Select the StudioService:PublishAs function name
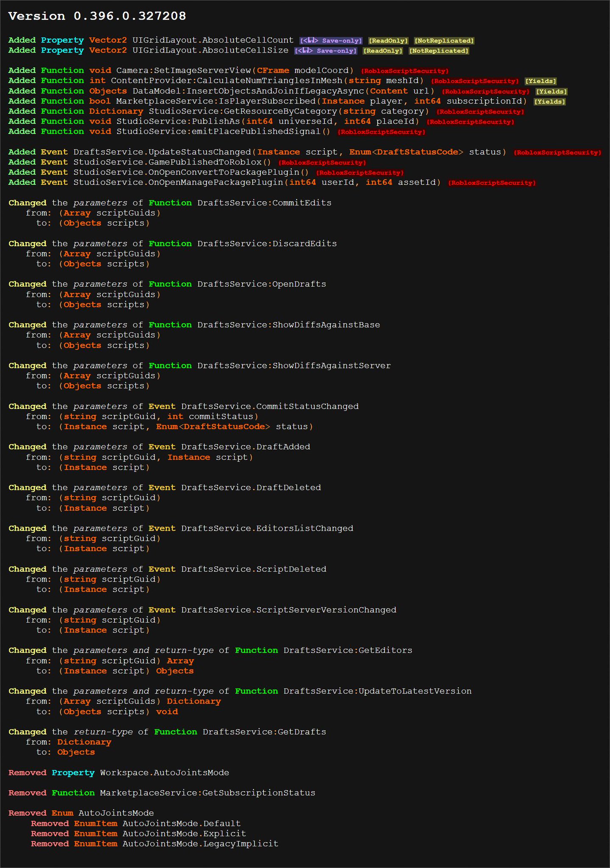 coord(178,122)
